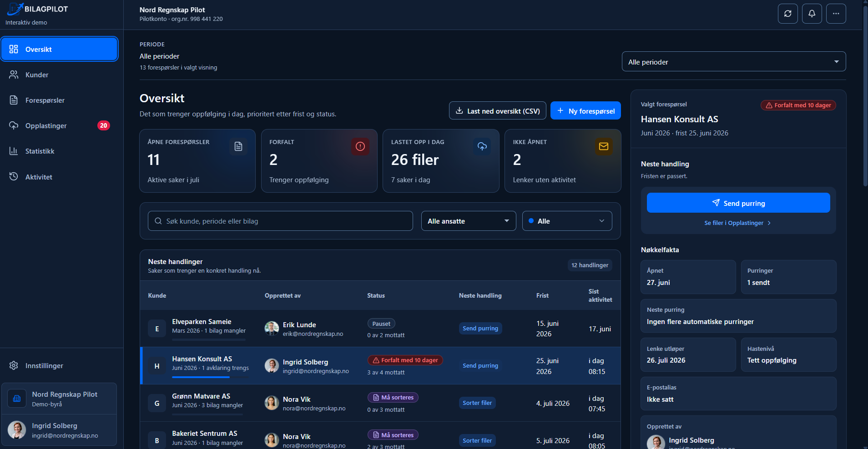Click the Bilagpilot logo

pyautogui.click(x=37, y=9)
